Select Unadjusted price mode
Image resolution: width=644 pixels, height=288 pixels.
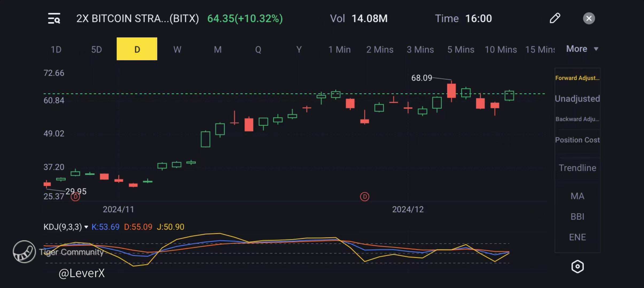pos(577,99)
